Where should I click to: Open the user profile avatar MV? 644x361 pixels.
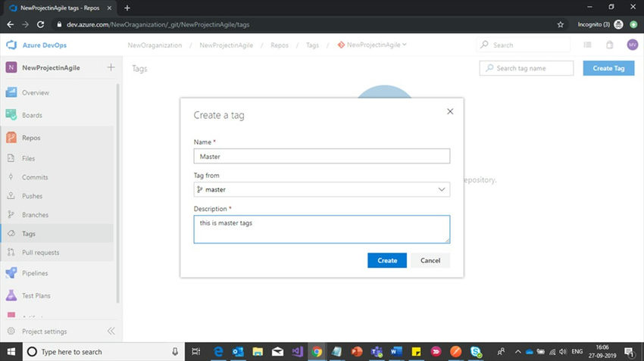click(x=633, y=45)
